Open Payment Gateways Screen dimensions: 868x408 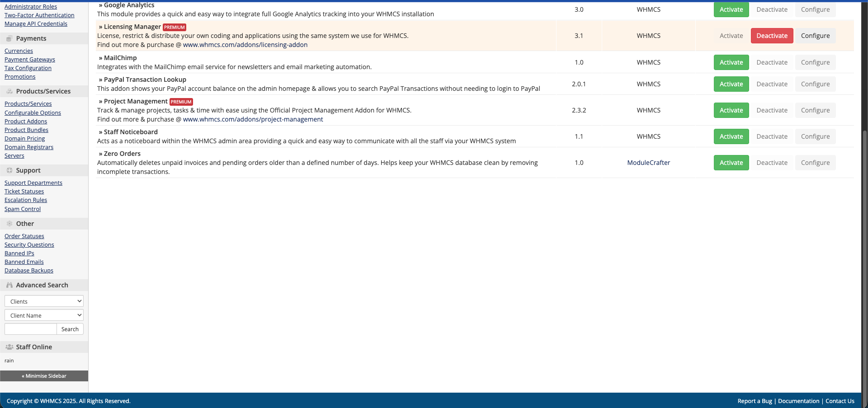(x=30, y=60)
